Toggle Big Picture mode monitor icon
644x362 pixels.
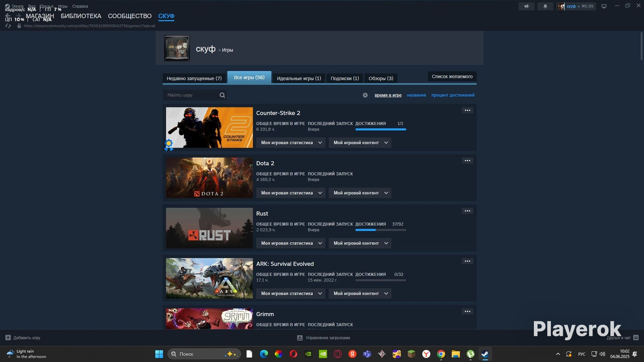[x=604, y=6]
